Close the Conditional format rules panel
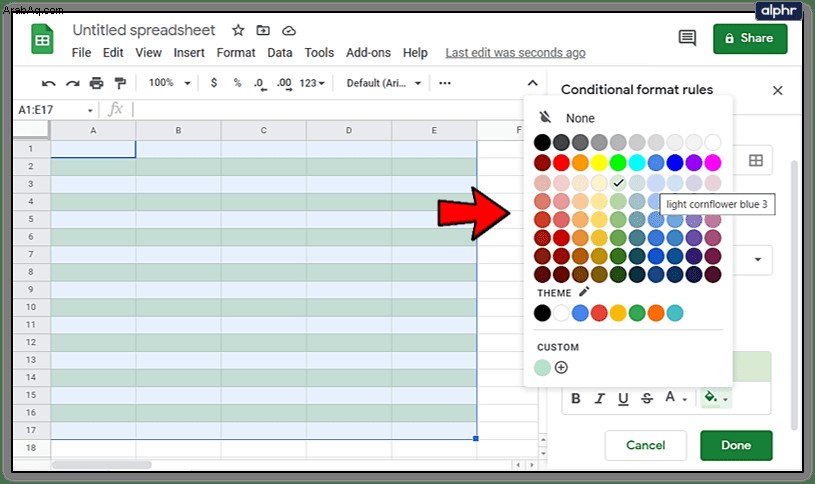This screenshot has height=484, width=815. coord(778,90)
